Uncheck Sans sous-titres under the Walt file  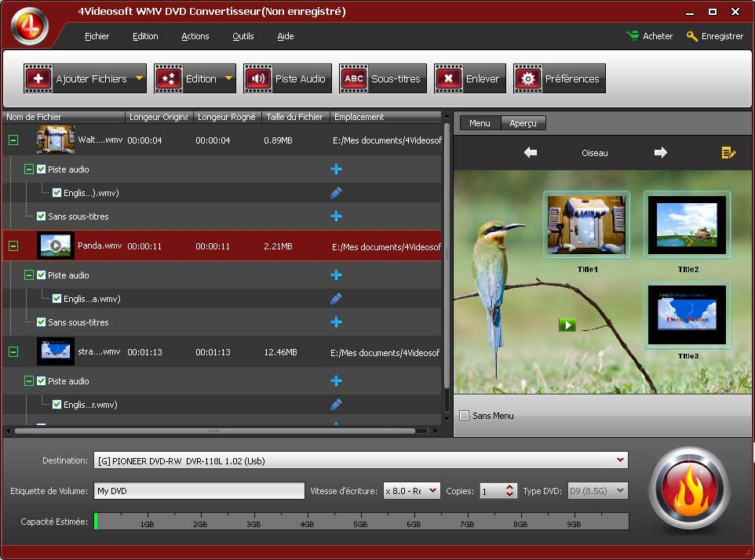(x=42, y=216)
